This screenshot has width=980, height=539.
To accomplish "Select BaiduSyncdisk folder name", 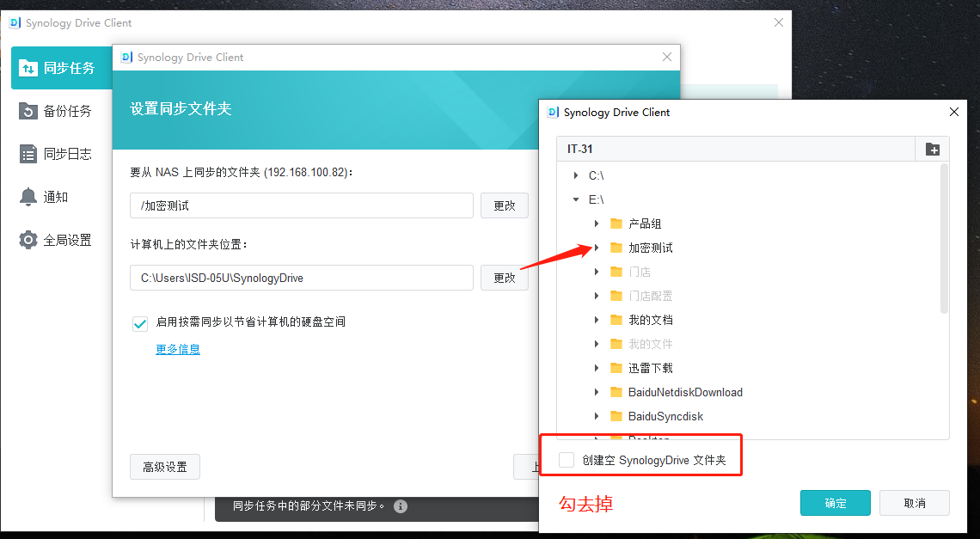I will tap(665, 416).
